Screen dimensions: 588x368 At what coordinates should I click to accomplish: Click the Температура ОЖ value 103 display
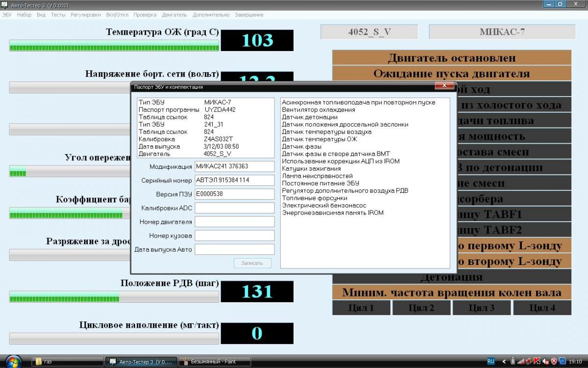pos(257,40)
